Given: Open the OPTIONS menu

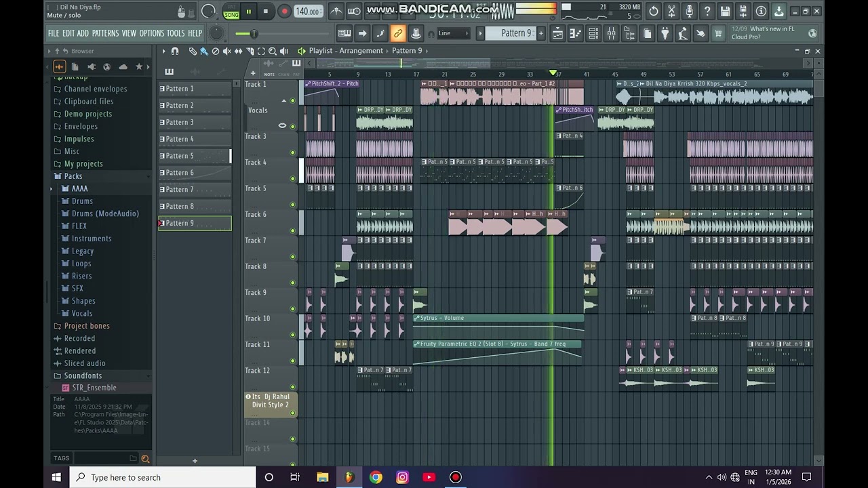Looking at the screenshot, I should pos(152,33).
